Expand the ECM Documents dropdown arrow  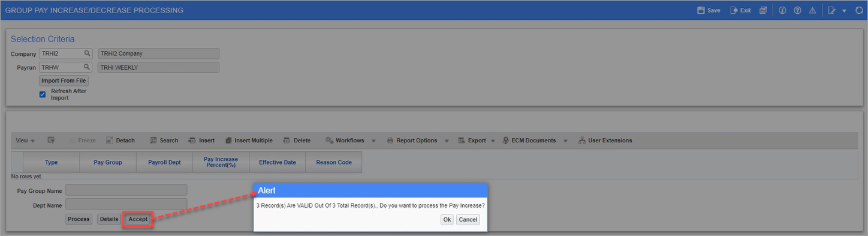[x=565, y=141]
